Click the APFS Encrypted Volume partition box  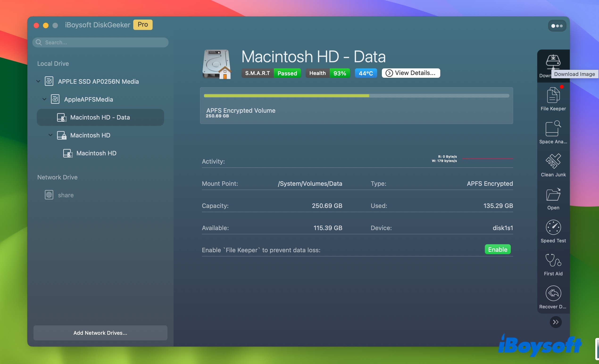356,106
